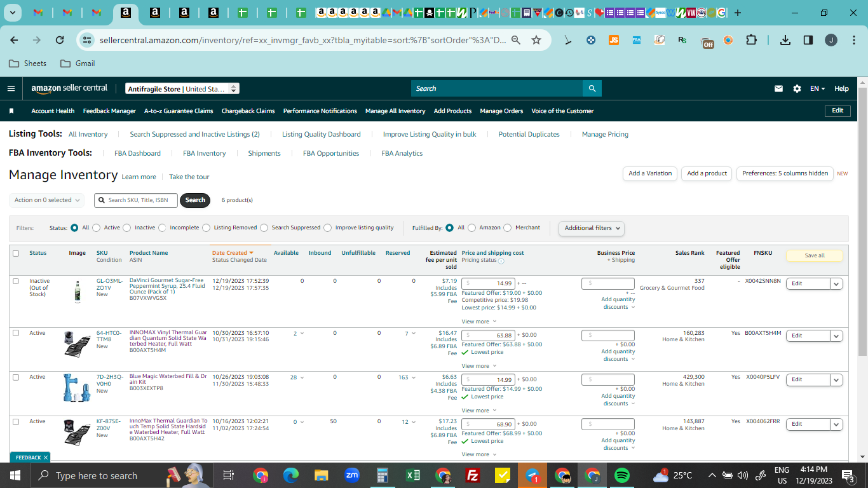Go back with the browser back arrow
The image size is (868, 488).
click(14, 40)
